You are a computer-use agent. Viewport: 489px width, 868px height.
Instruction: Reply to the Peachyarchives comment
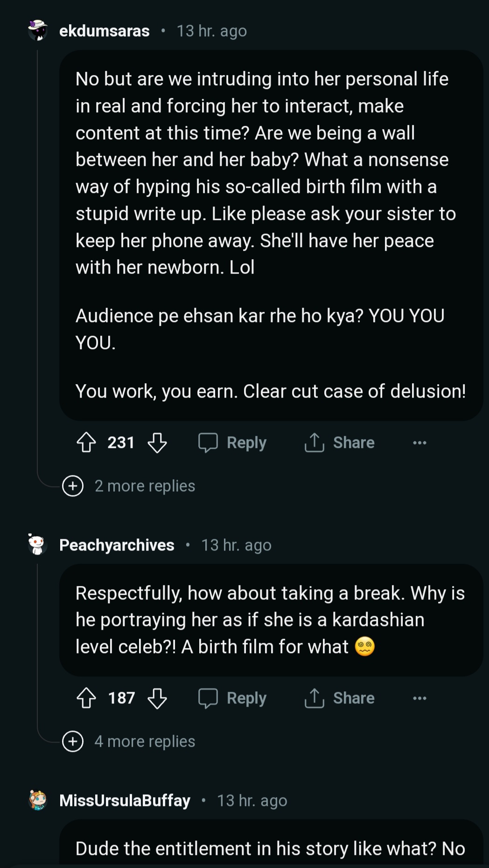[x=232, y=698]
